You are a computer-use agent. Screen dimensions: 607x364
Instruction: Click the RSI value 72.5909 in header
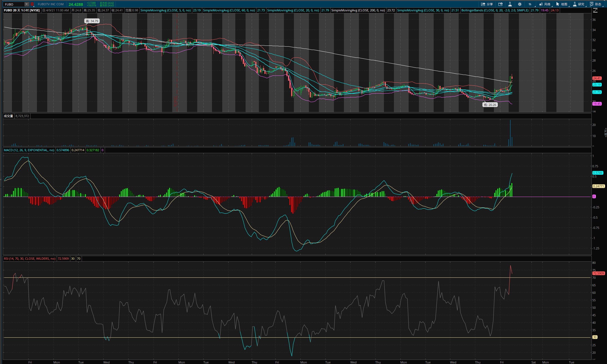pos(63,259)
